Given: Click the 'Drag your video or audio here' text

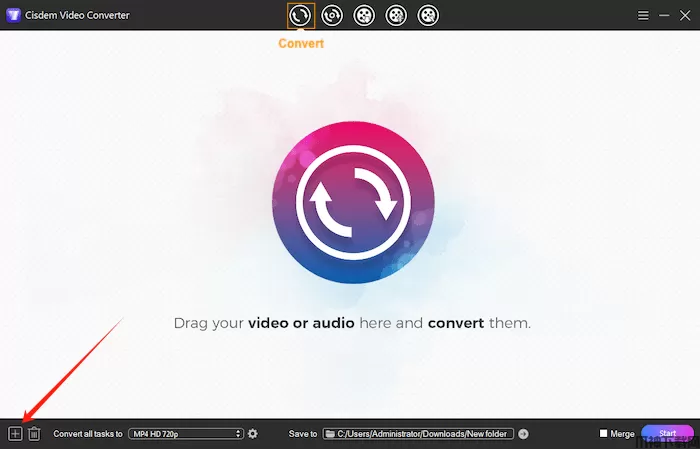Looking at the screenshot, I should (352, 323).
